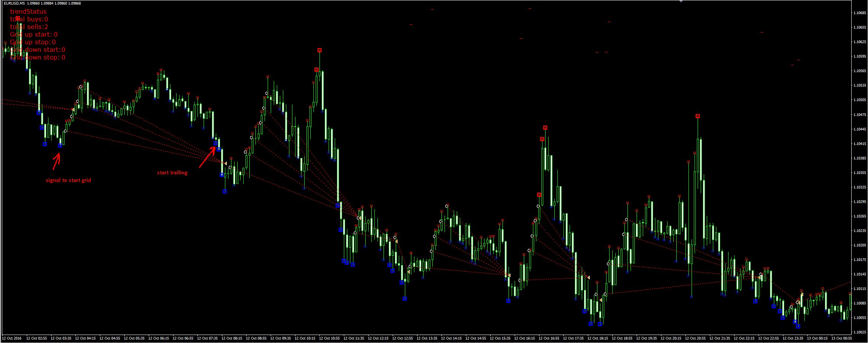The width and height of the screenshot is (868, 343).
Task: Click the '12 Oct 09:35' time axis label
Action: (x=281, y=338)
